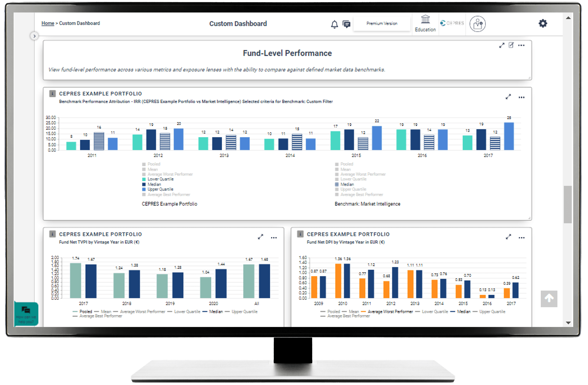
Task: Click the 'Fund-Level Performance' heading
Action: (x=287, y=53)
